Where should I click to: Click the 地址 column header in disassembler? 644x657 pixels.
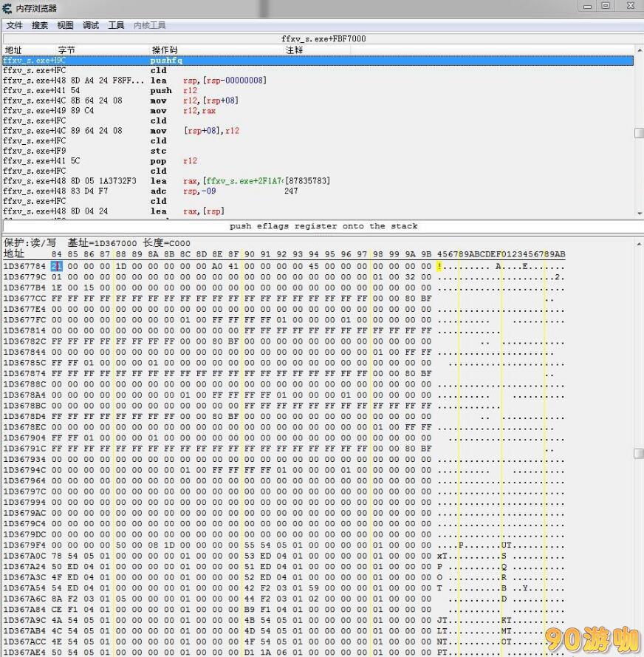[13, 50]
